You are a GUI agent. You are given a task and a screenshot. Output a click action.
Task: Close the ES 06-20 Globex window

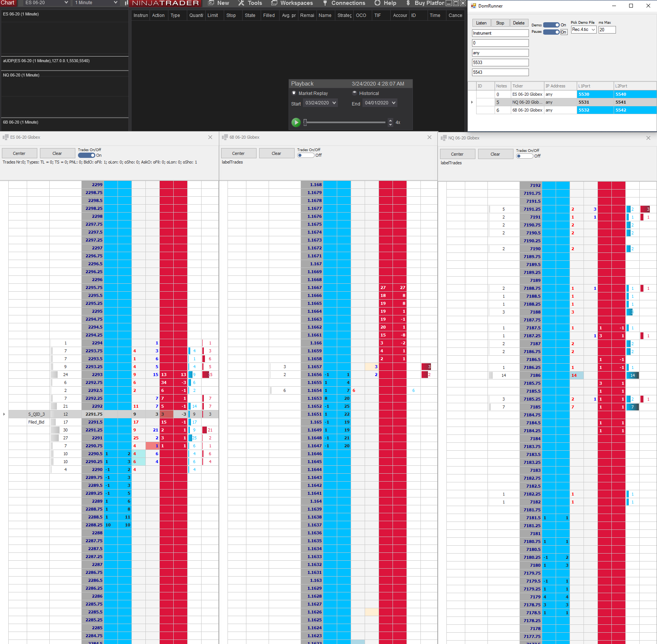(210, 137)
